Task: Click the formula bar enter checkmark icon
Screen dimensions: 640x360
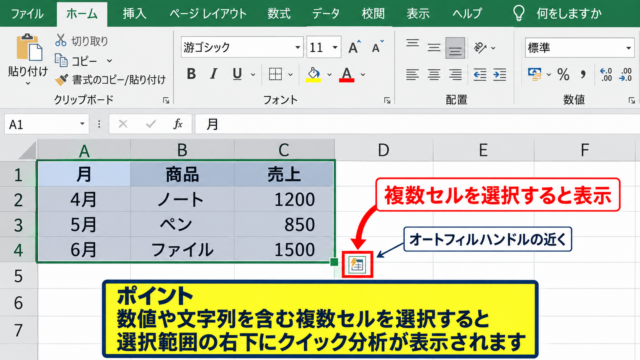Action: point(151,124)
